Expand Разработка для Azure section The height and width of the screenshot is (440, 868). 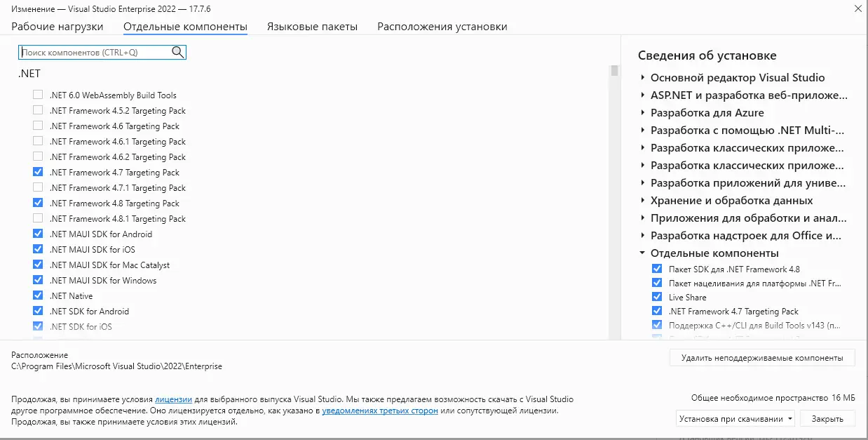(x=642, y=113)
